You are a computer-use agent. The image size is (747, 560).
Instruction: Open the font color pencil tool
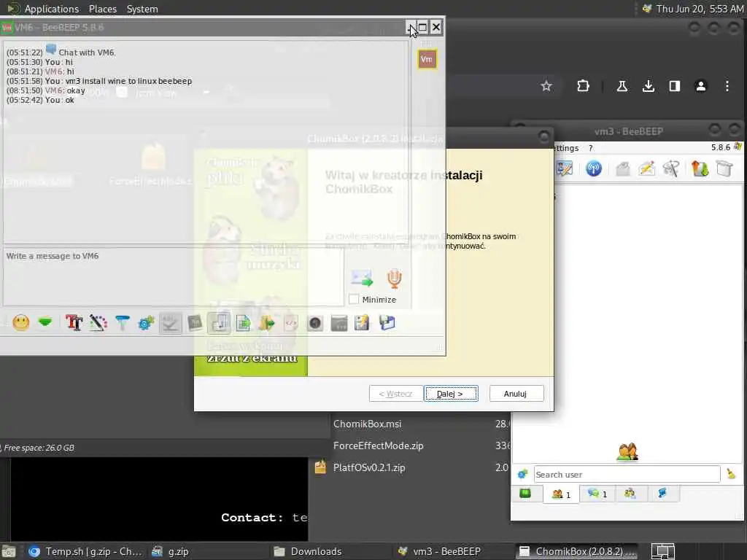[x=98, y=323]
